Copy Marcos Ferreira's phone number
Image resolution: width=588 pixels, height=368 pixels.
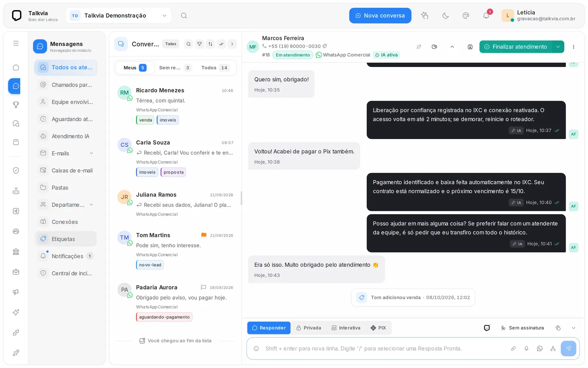pos(325,46)
